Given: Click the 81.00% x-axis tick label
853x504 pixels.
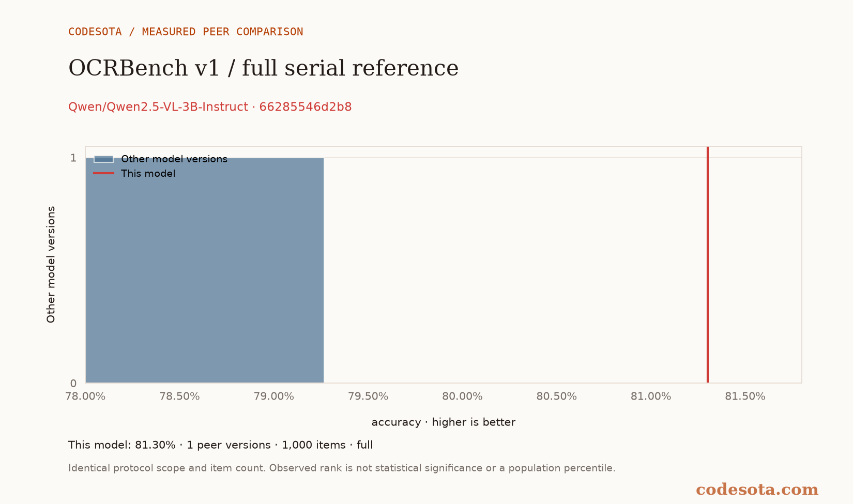Looking at the screenshot, I should tap(651, 396).
